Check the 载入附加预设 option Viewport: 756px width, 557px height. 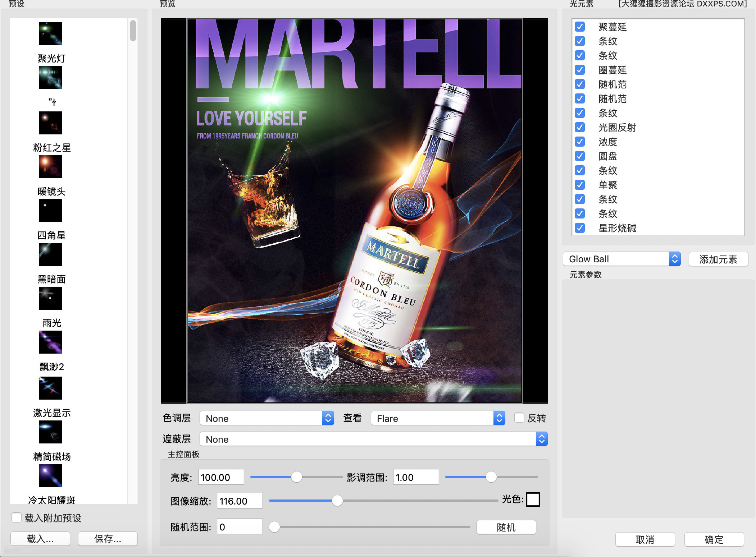point(17,517)
